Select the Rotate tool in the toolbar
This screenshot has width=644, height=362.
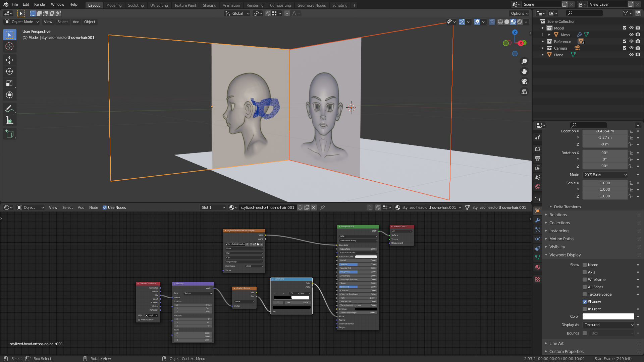[9, 72]
